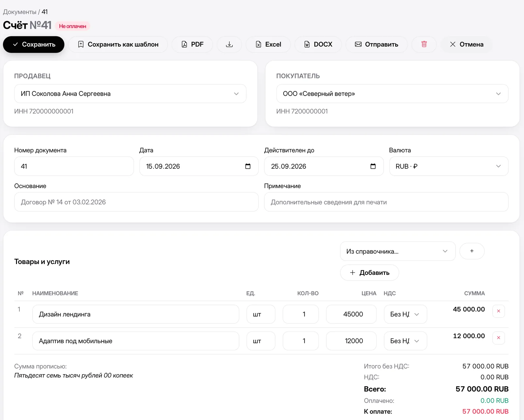Click Сохранить как шаблон
Viewport: 524px width, 420px height.
click(118, 44)
